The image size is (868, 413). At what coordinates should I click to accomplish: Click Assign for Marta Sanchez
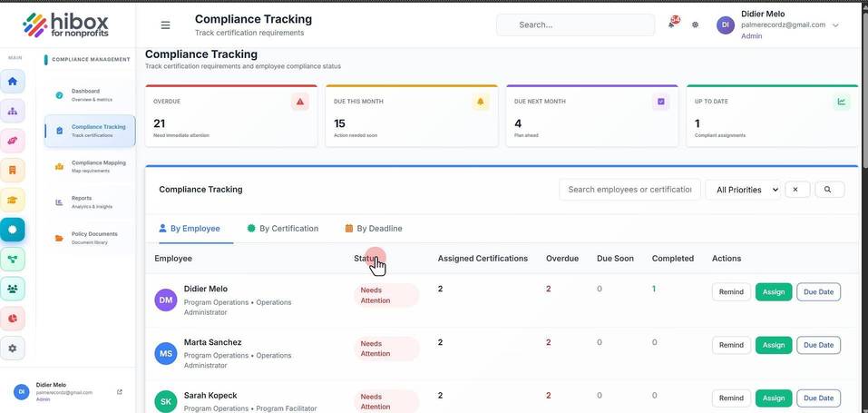774,345
